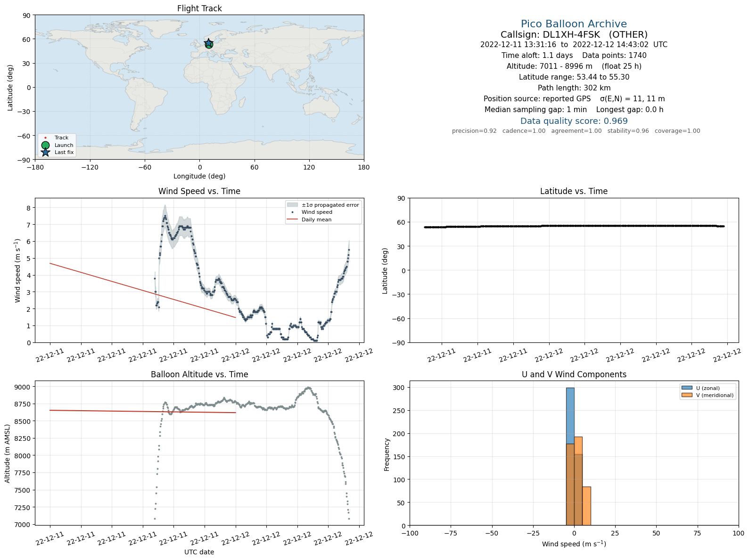Screen dimensions: 749x560
Task: Click the 'Frequency' axis label
Action: click(387, 454)
